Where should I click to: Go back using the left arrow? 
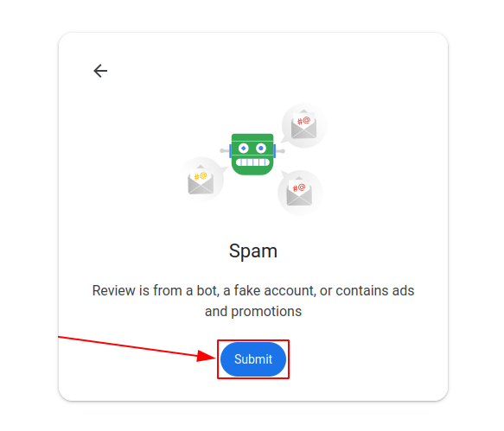click(x=100, y=71)
